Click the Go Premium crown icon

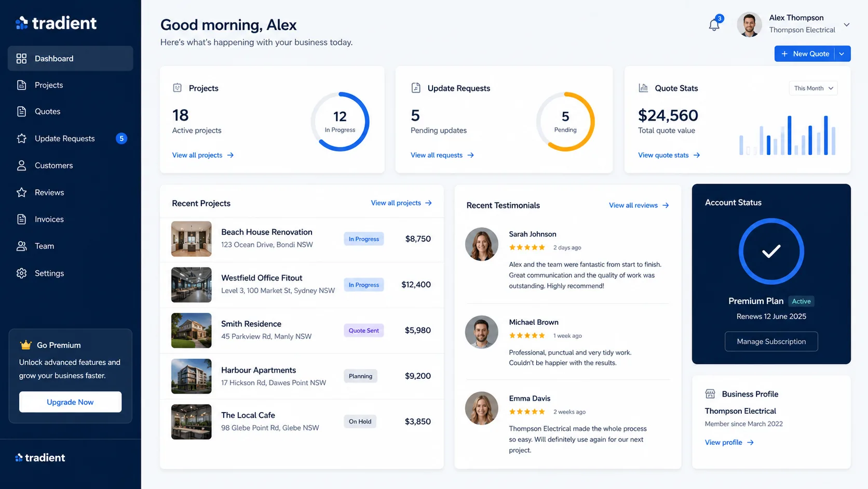point(25,345)
